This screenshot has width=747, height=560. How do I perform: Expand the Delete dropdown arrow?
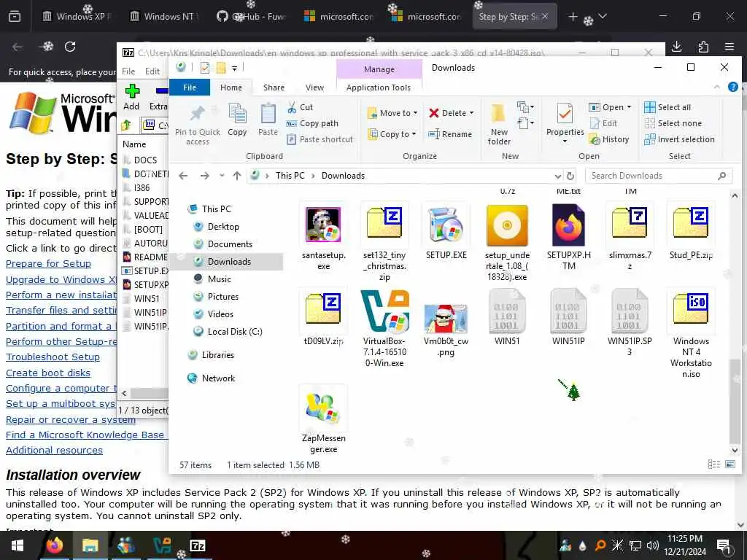(x=472, y=113)
